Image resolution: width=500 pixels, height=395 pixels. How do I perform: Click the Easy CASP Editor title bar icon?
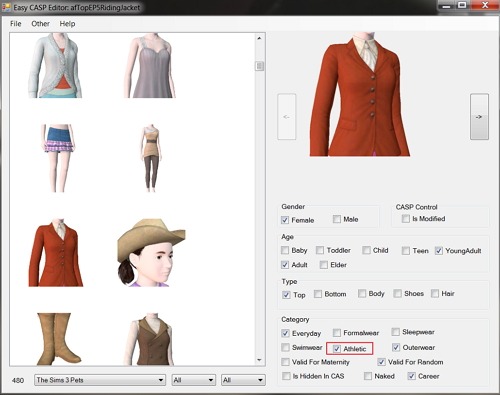click(x=6, y=7)
